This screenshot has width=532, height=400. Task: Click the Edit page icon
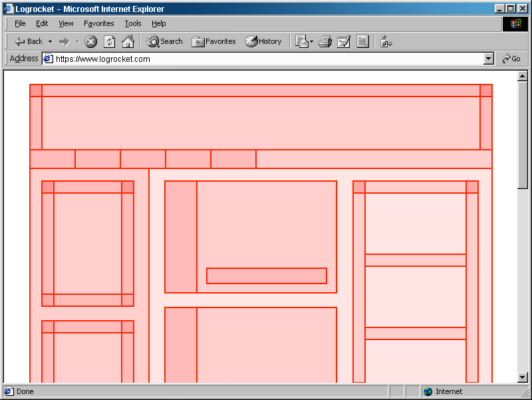(x=344, y=41)
